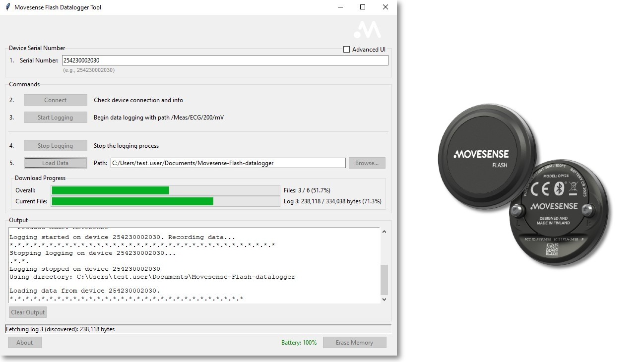Click the Load Data button
Screen dimensions: 644x362
tap(56, 163)
